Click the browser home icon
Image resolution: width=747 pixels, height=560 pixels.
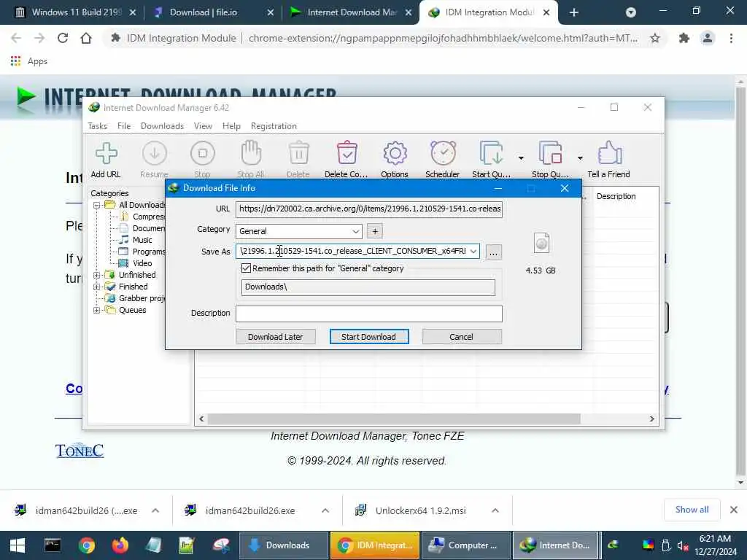tap(86, 38)
